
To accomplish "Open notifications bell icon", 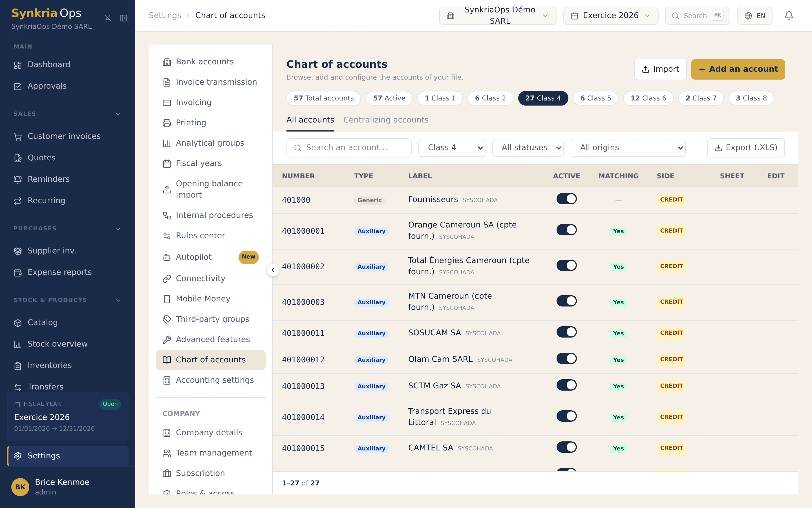I will (789, 16).
